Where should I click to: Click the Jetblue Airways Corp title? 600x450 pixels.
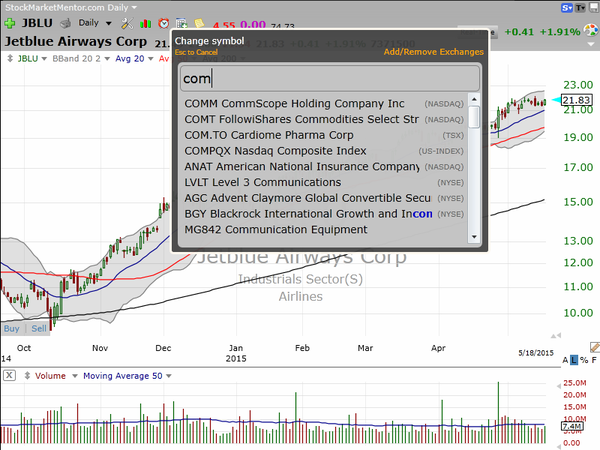pyautogui.click(x=76, y=41)
